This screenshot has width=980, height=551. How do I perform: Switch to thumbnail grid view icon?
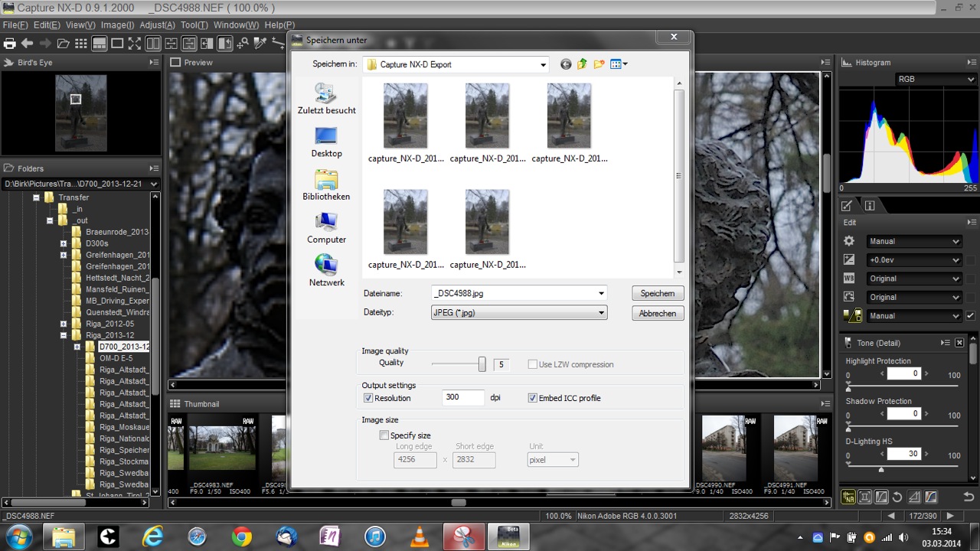(x=81, y=44)
